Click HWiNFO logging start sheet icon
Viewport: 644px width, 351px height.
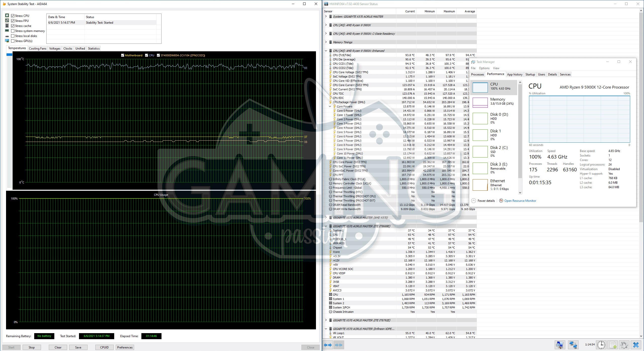(613, 345)
